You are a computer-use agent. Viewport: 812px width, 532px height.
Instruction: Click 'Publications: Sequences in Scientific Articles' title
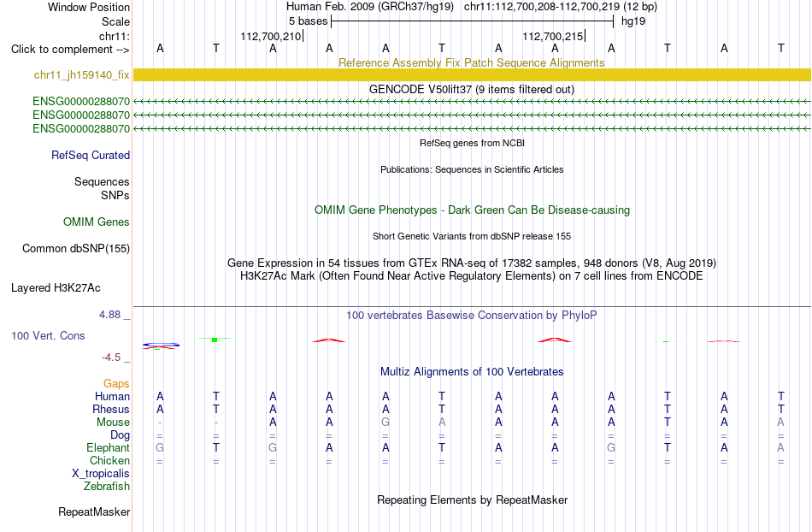click(472, 169)
